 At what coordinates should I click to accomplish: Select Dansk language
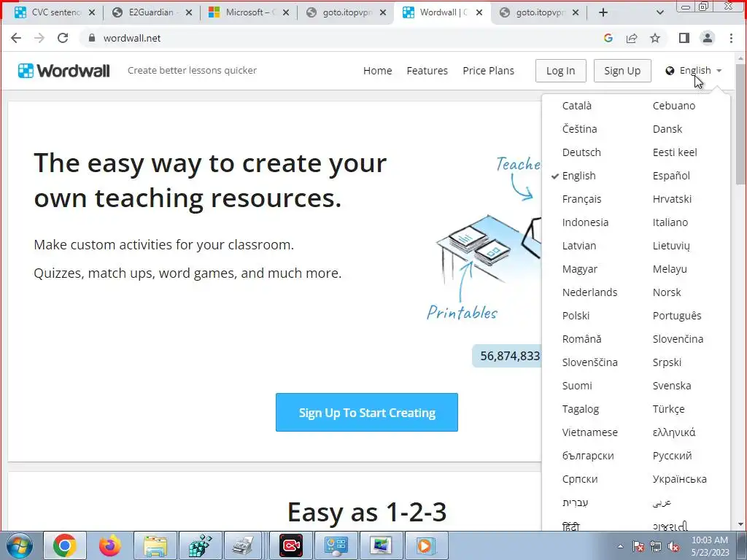click(667, 129)
